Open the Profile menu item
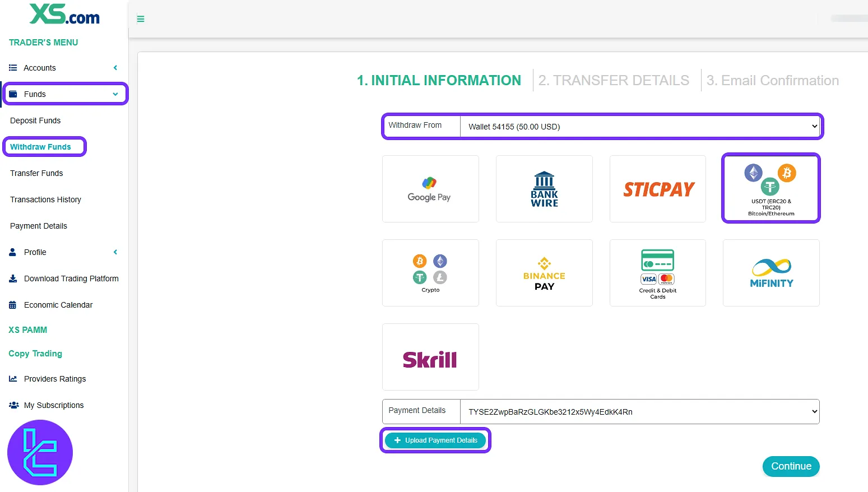The image size is (868, 492). pos(35,252)
